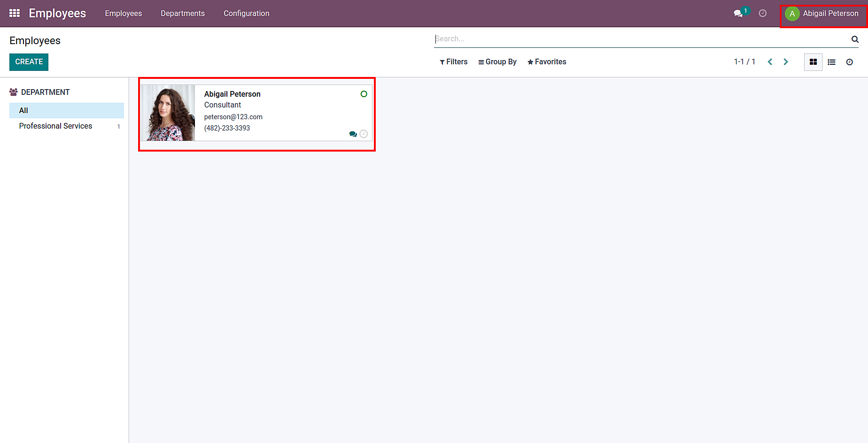Click the pager counter 1-1 / 1
This screenshot has width=868, height=443.
(x=744, y=62)
